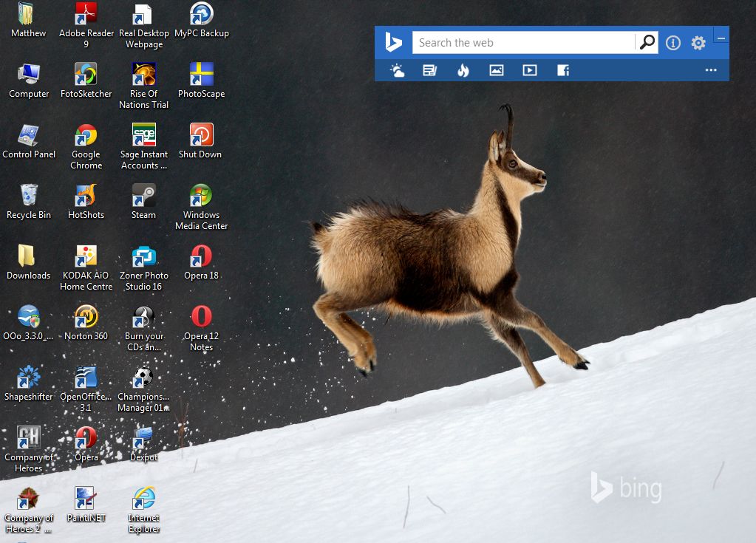Open Facebook from the Bing bar
Image resolution: width=756 pixels, height=543 pixels.
(562, 70)
